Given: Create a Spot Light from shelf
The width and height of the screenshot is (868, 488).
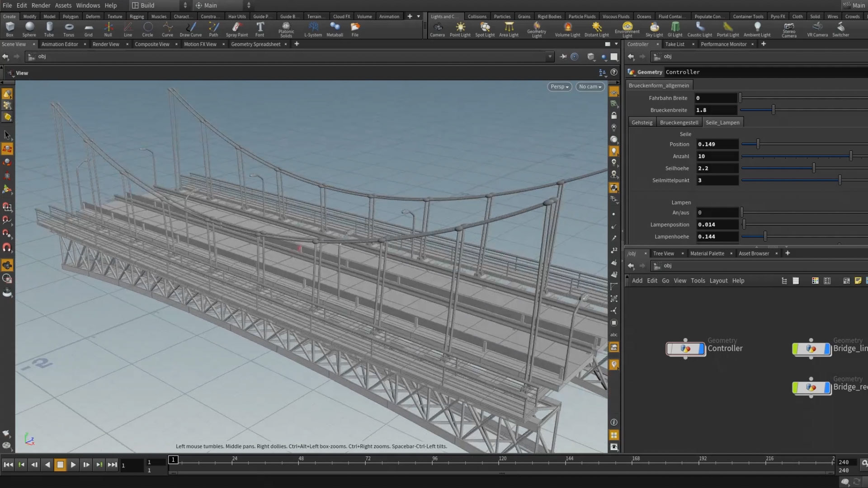Looking at the screenshot, I should 485,29.
